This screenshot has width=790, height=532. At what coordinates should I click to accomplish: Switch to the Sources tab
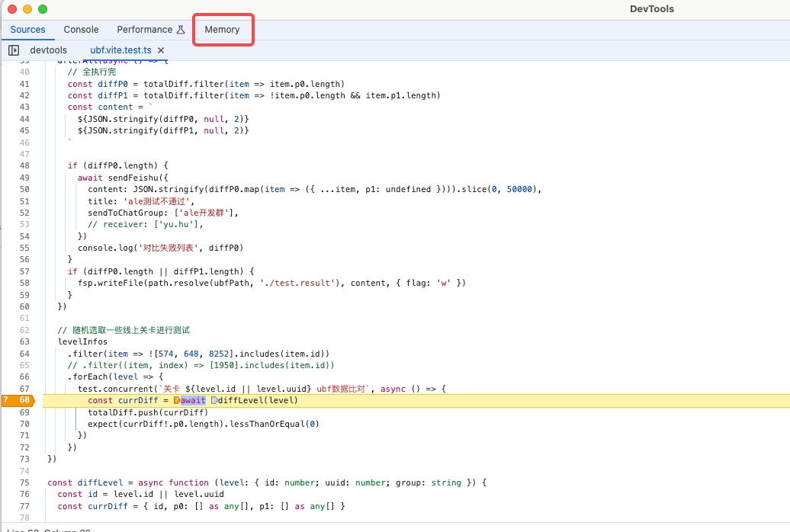27,30
